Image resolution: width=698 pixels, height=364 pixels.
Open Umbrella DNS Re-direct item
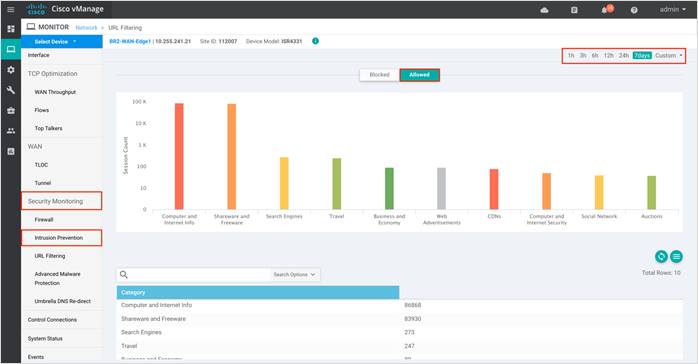[x=62, y=301]
